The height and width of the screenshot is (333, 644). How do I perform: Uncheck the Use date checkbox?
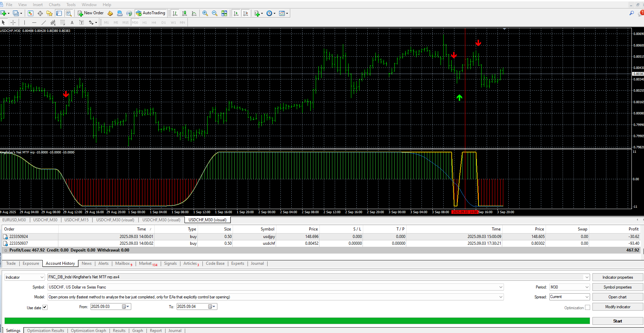[45, 307]
